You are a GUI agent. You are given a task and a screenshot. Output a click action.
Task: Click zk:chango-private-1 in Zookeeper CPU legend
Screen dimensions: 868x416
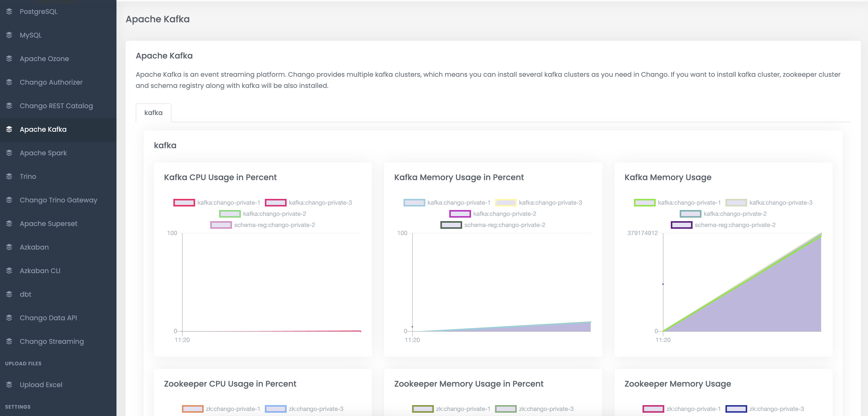pyautogui.click(x=221, y=409)
